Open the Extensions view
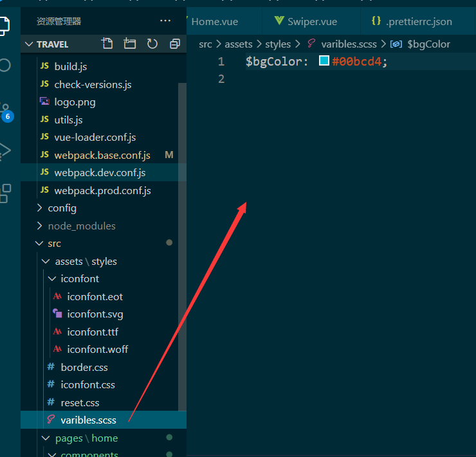This screenshot has width=476, height=457. pos(5,193)
